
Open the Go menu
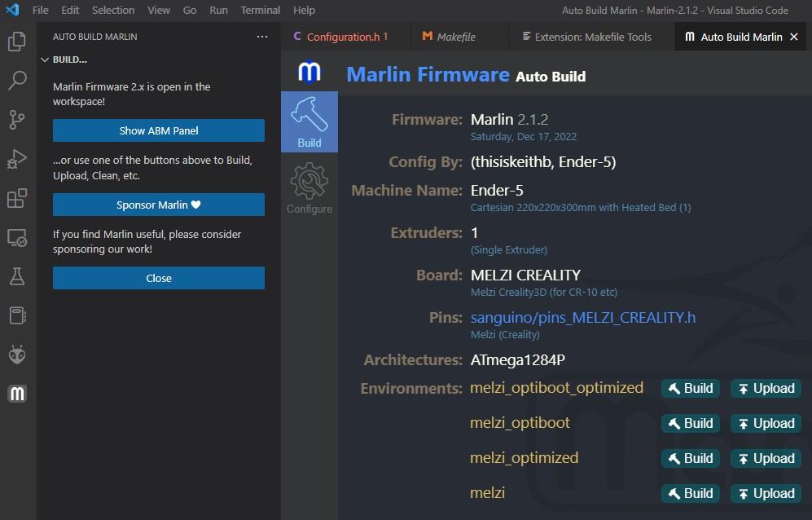(190, 10)
